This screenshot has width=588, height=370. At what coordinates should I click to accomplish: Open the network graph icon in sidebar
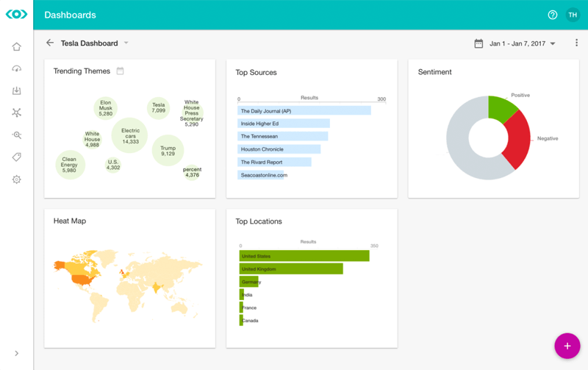[16, 113]
